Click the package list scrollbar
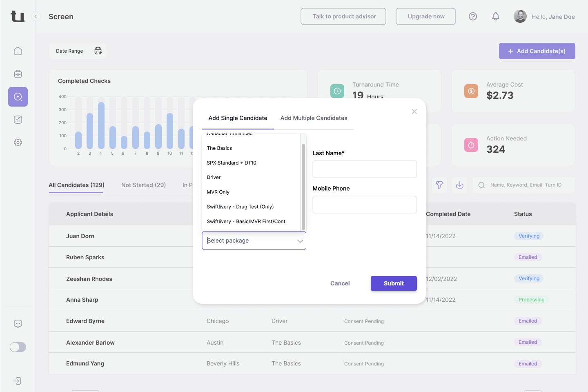Image resolution: width=588 pixels, height=392 pixels. click(303, 187)
